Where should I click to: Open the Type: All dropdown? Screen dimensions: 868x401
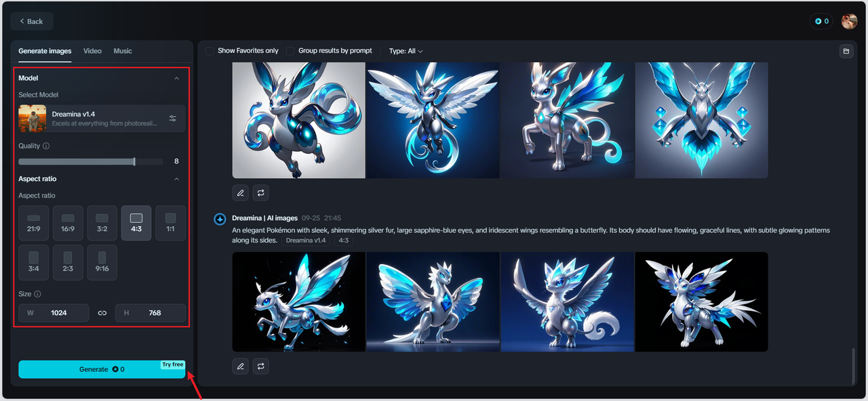pyautogui.click(x=406, y=51)
